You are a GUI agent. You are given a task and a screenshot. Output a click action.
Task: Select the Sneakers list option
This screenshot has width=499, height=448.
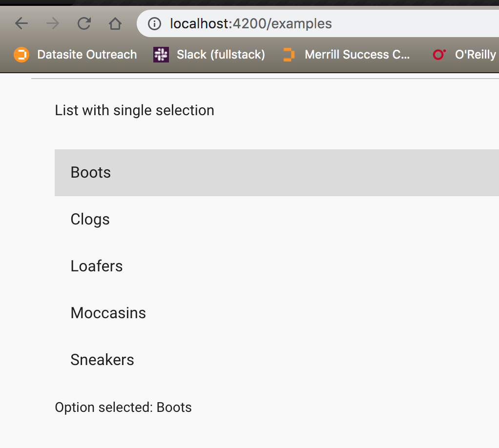277,360
